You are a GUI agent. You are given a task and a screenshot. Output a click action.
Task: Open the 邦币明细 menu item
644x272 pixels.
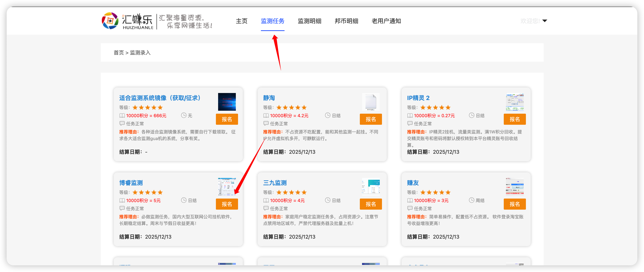[346, 21]
